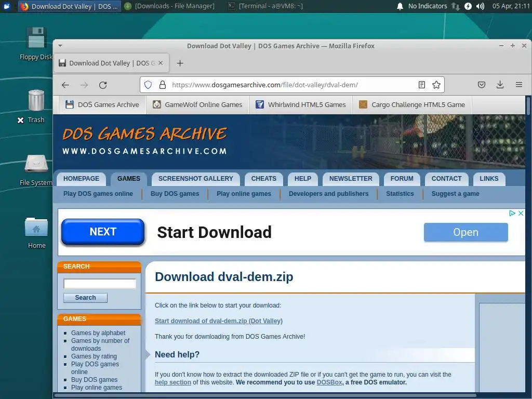Open a new browser tab
532x399 pixels.
click(180, 63)
